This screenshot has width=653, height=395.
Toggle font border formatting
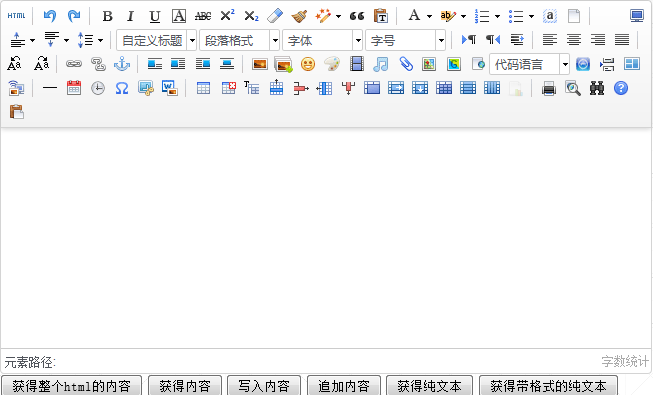179,16
